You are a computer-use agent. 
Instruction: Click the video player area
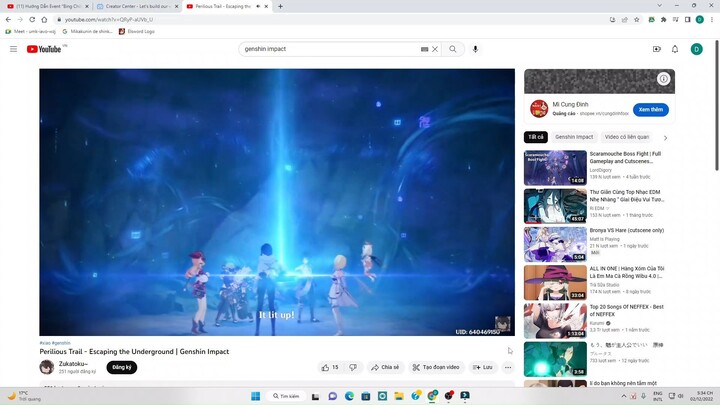coord(277,202)
